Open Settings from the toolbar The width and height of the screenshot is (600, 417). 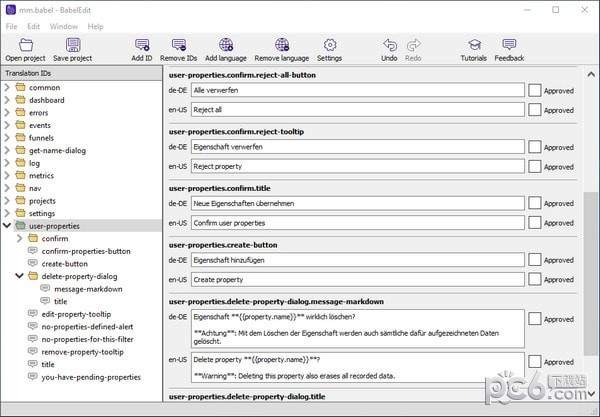point(329,46)
